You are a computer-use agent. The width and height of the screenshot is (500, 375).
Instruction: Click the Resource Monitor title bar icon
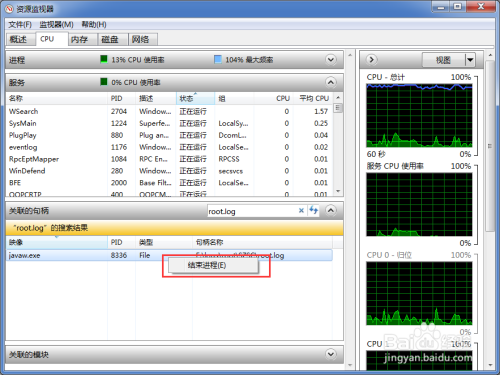(10, 9)
